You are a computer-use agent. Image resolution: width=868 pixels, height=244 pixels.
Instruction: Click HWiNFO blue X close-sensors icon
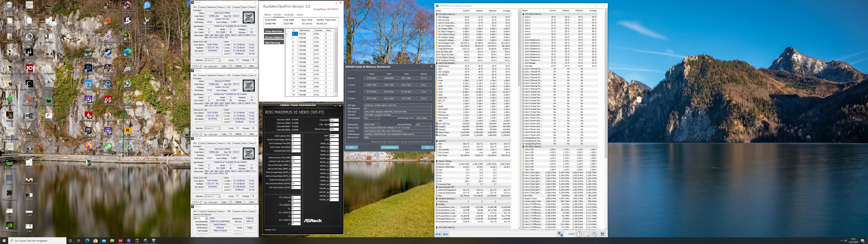(603, 234)
